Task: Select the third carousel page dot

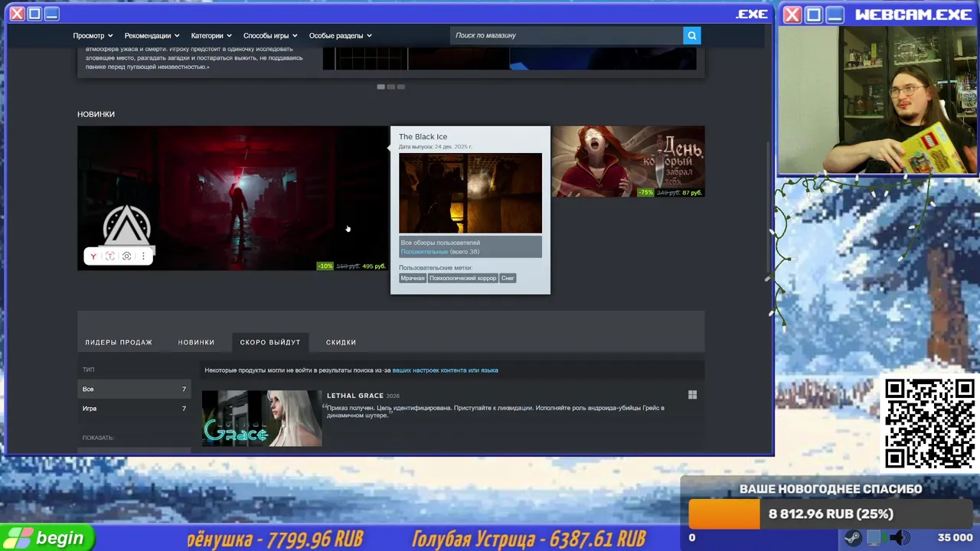Action: tap(400, 86)
